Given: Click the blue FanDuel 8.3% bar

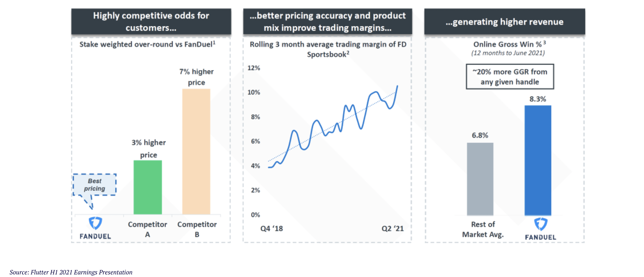Looking at the screenshot, I should [538, 160].
